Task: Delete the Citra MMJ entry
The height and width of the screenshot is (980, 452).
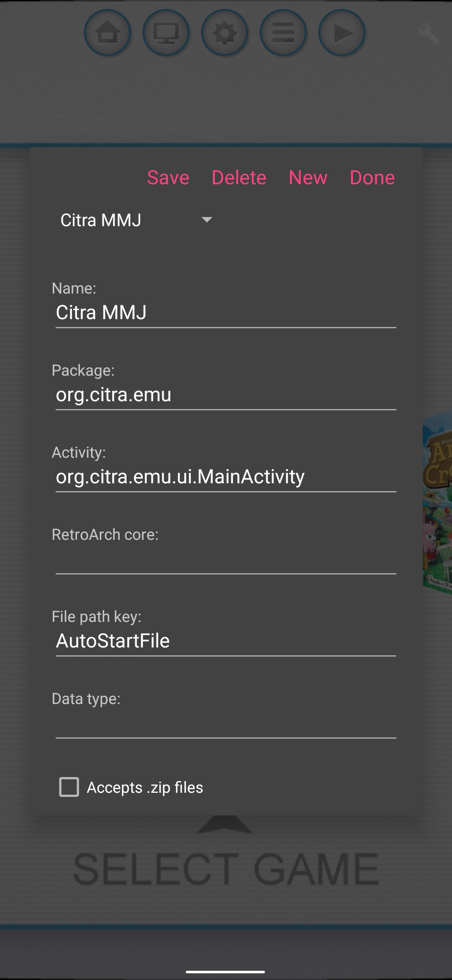Action: [x=239, y=177]
